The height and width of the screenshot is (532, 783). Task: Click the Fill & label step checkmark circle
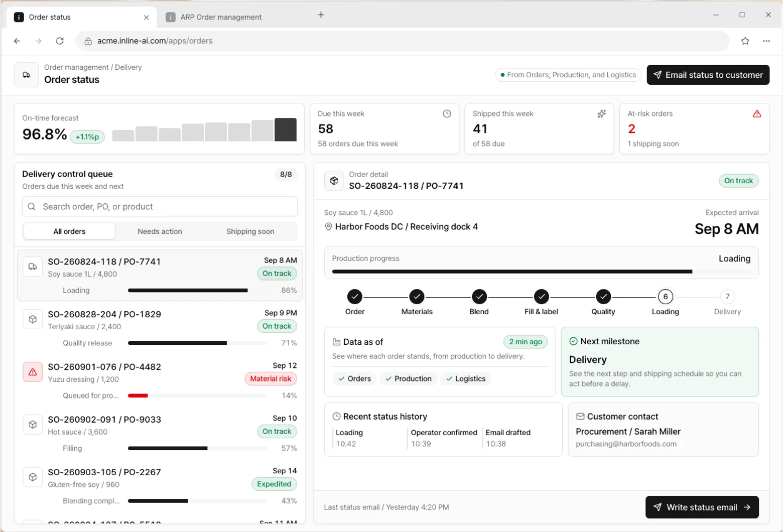point(541,297)
